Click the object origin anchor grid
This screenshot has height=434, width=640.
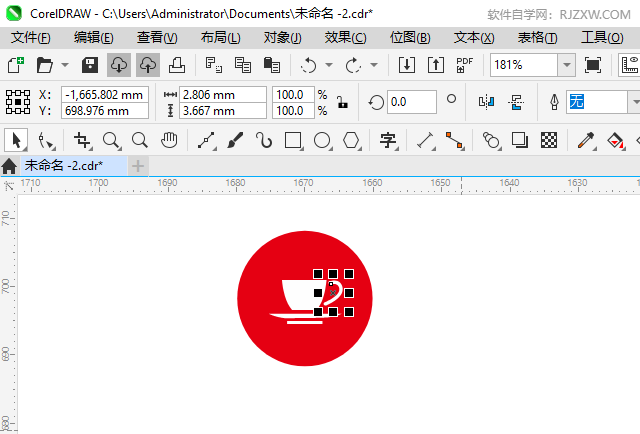[x=18, y=102]
